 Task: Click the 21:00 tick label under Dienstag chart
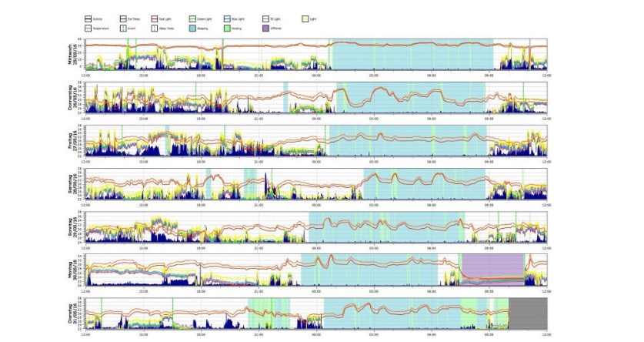point(259,334)
